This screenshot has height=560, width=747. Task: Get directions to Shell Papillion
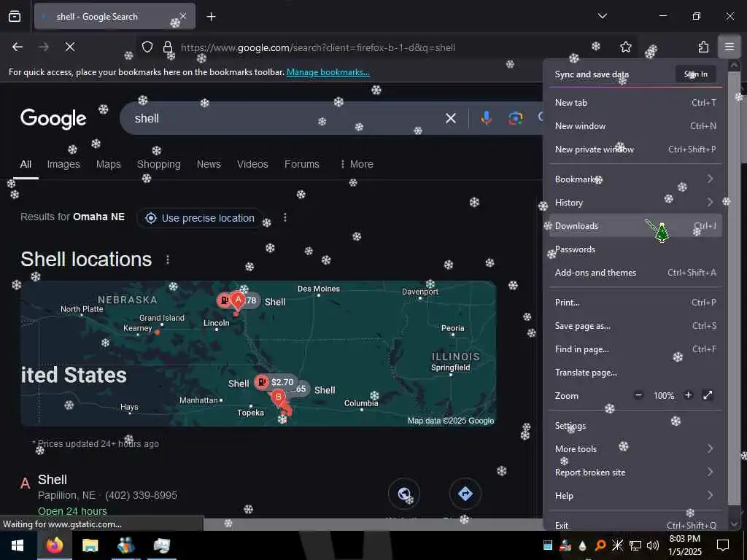465,494
